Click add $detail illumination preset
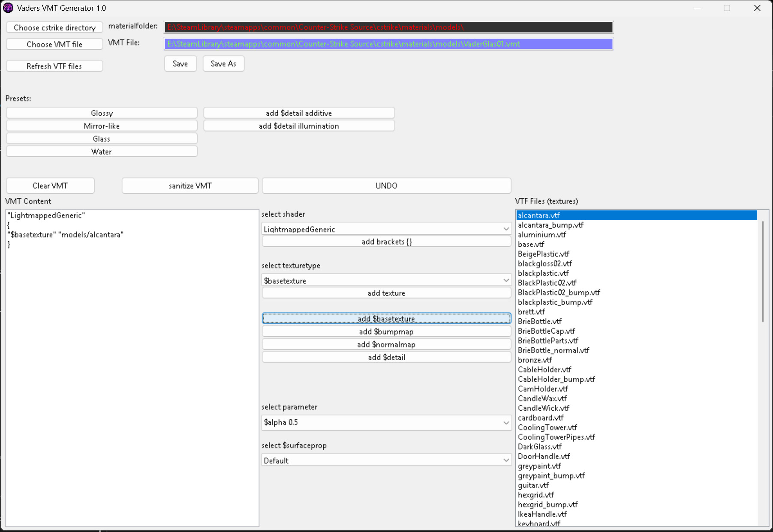Viewport: 773px width, 532px height. 299,126
